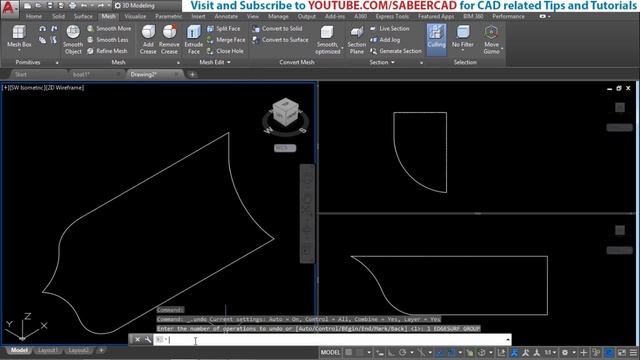Open the Visualize ribbon tab
The height and width of the screenshot is (360, 640).
click(135, 16)
